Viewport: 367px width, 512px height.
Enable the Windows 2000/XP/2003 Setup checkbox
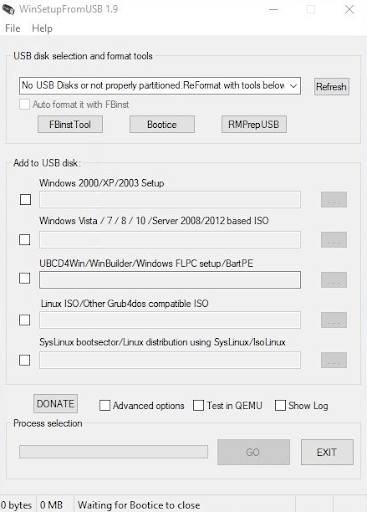(25, 200)
